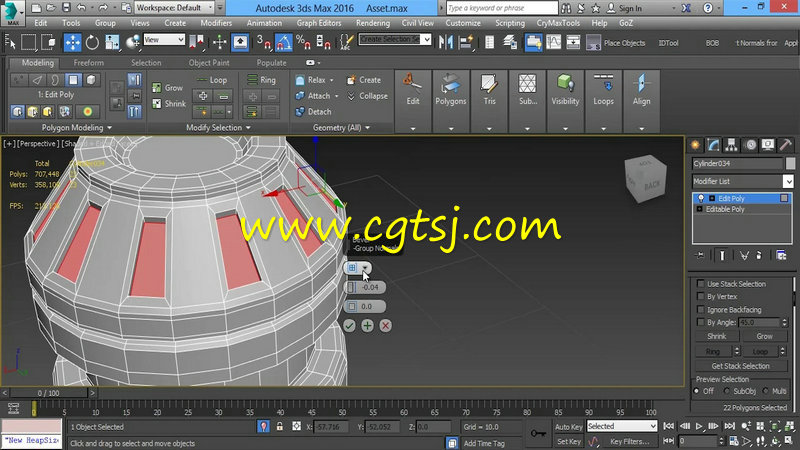Click the Save File icon
800x450 pixels.
66,8
